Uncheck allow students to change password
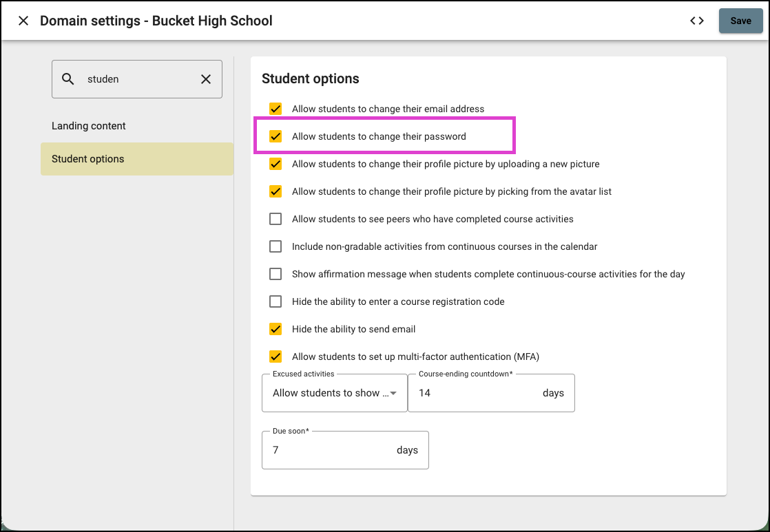The height and width of the screenshot is (532, 770). pos(275,136)
